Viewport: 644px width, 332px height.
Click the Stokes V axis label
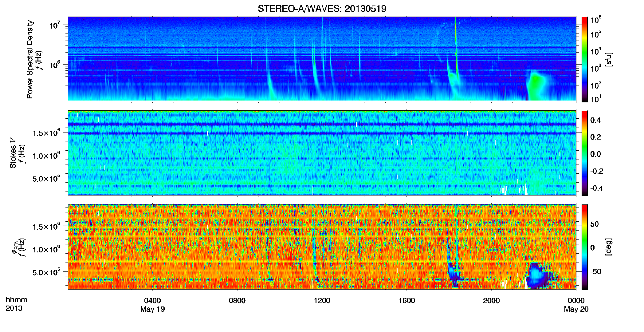pyautogui.click(x=13, y=153)
